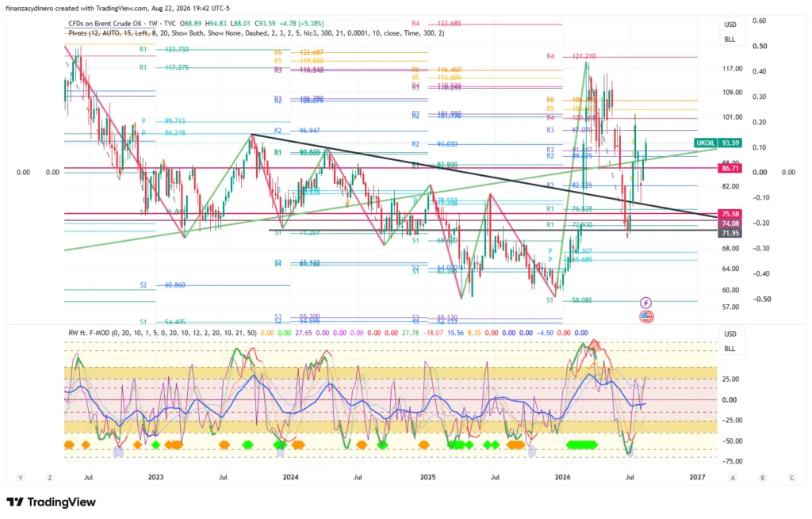Image resolution: width=812 pixels, height=519 pixels.
Task: Click the R5 119.650 pivot label
Action: (x=299, y=61)
